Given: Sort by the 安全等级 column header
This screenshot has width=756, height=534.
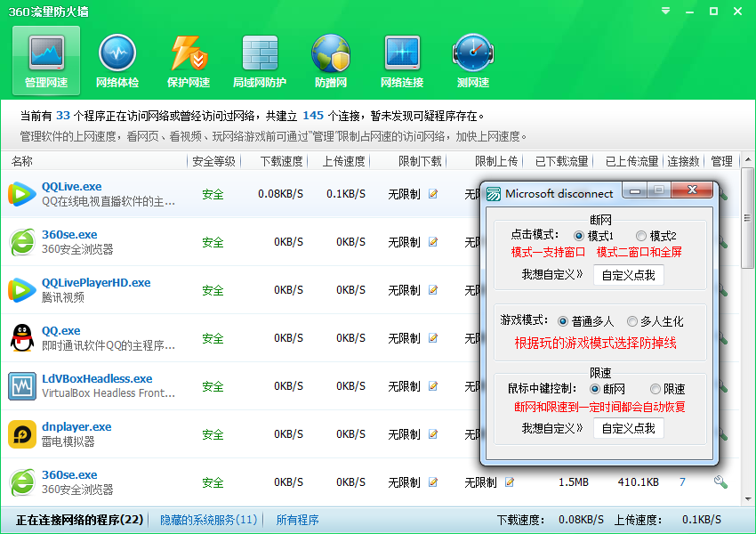Looking at the screenshot, I should (x=214, y=161).
